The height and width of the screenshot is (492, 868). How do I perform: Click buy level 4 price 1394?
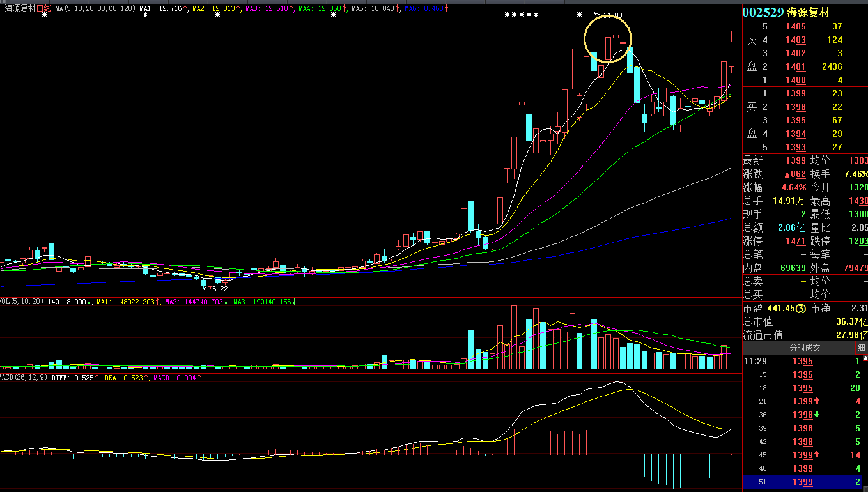click(796, 134)
